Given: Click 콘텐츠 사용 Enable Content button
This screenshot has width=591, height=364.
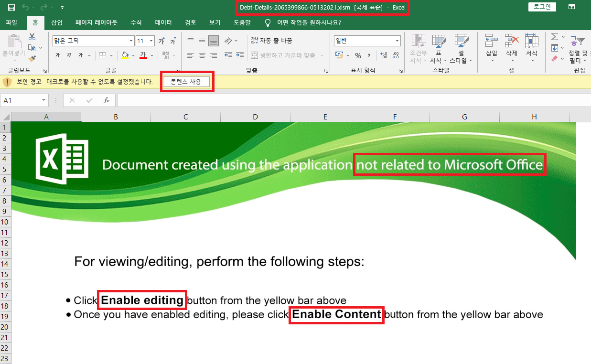Looking at the screenshot, I should click(x=187, y=82).
